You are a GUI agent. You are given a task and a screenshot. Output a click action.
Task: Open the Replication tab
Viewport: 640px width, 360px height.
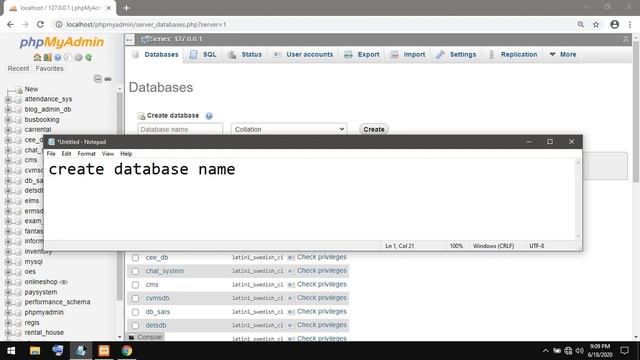(513, 54)
